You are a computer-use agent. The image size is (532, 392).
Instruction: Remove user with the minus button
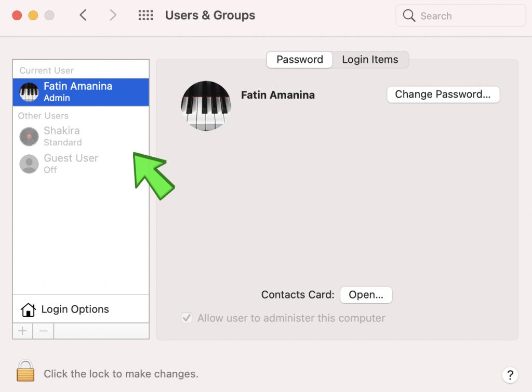[x=44, y=331]
